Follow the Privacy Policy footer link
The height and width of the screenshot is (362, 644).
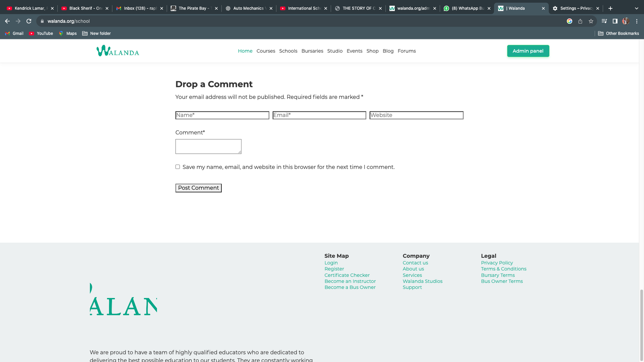(497, 263)
